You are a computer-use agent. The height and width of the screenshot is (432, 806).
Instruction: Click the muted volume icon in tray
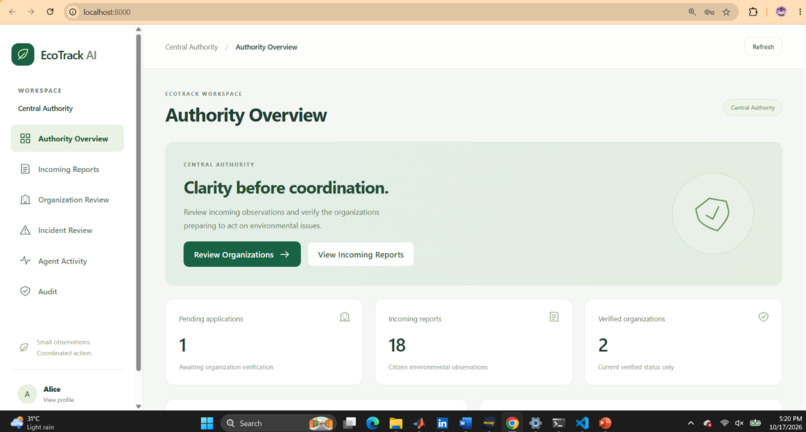740,423
